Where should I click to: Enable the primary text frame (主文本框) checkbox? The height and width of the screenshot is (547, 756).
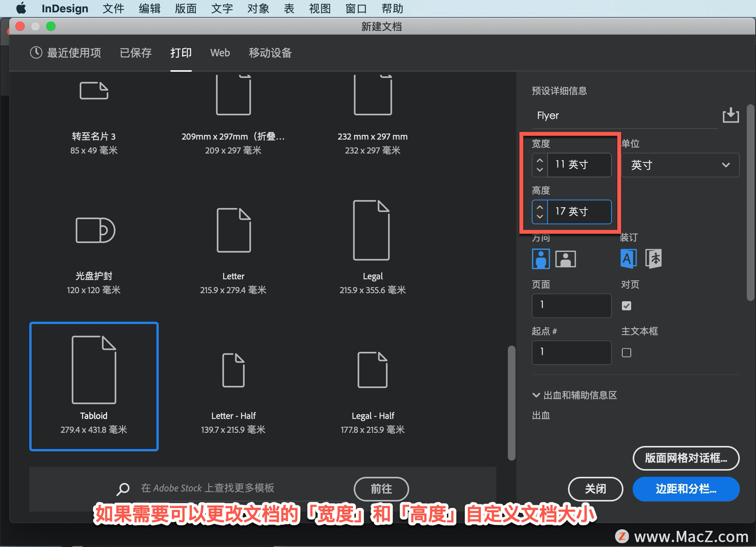tap(626, 353)
